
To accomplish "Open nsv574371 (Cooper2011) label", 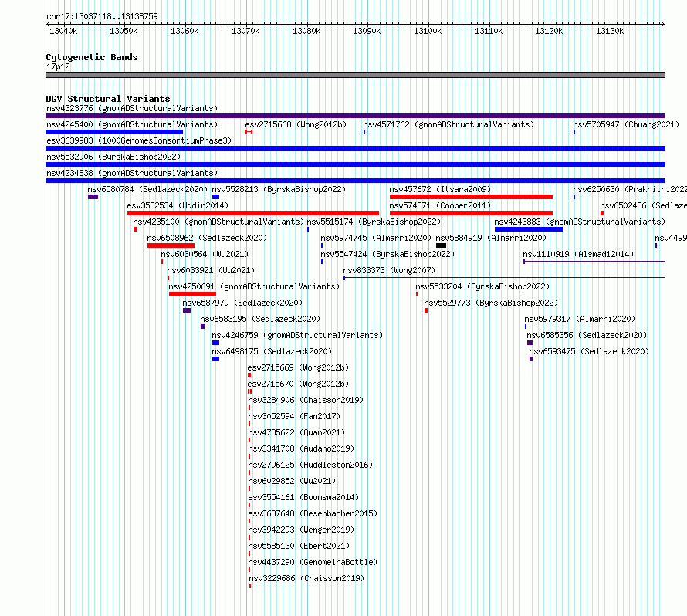I will (x=440, y=205).
